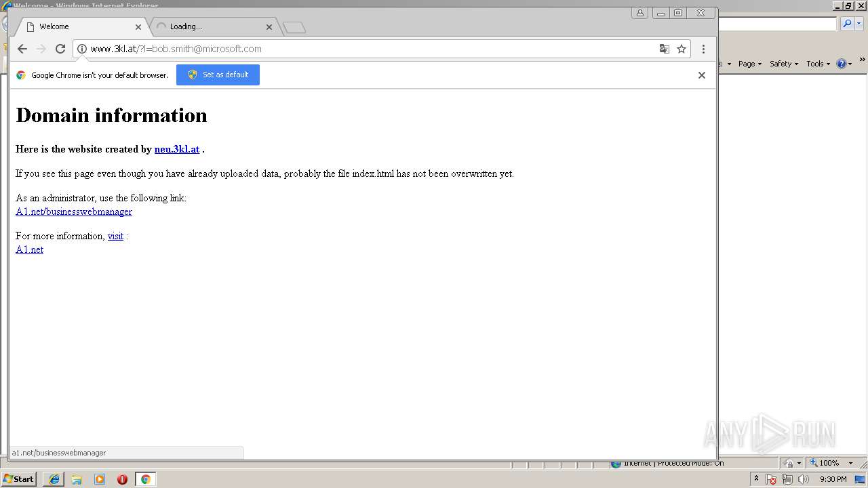The image size is (868, 488).
Task: Select the Chrome taskbar button
Action: tap(145, 479)
